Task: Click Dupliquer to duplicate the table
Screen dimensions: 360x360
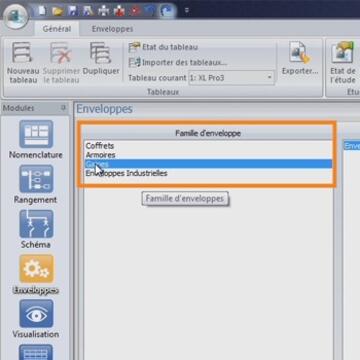Action: (x=101, y=59)
